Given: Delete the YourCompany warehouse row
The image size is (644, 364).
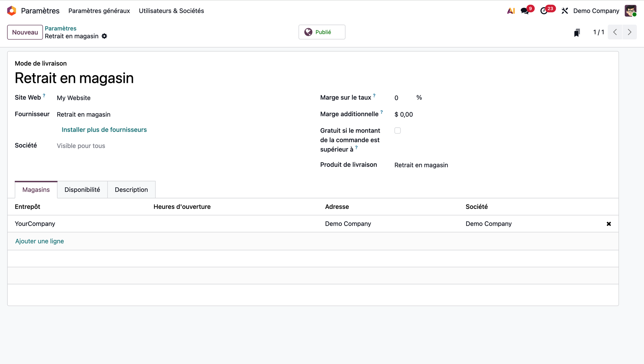Looking at the screenshot, I should tap(609, 224).
